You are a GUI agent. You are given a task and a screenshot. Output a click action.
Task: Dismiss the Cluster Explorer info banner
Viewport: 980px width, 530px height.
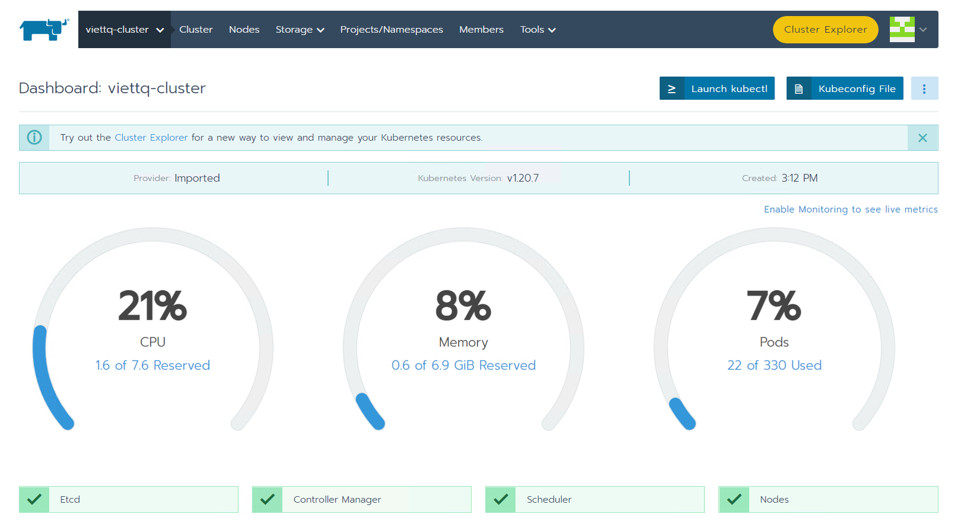pyautogui.click(x=922, y=138)
